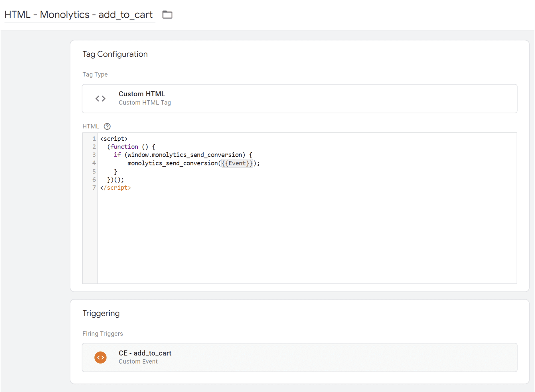Screen dimensions: 535x392
Task: Click the Firing Triggers label
Action: coord(103,334)
